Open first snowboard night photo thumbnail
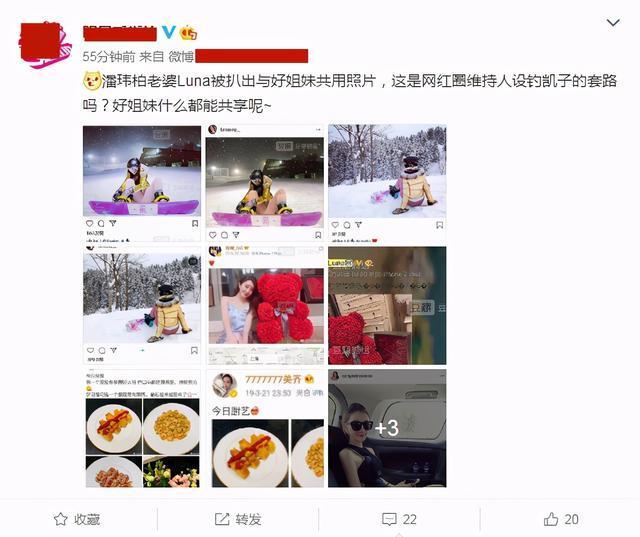The image size is (640, 537). 142,183
